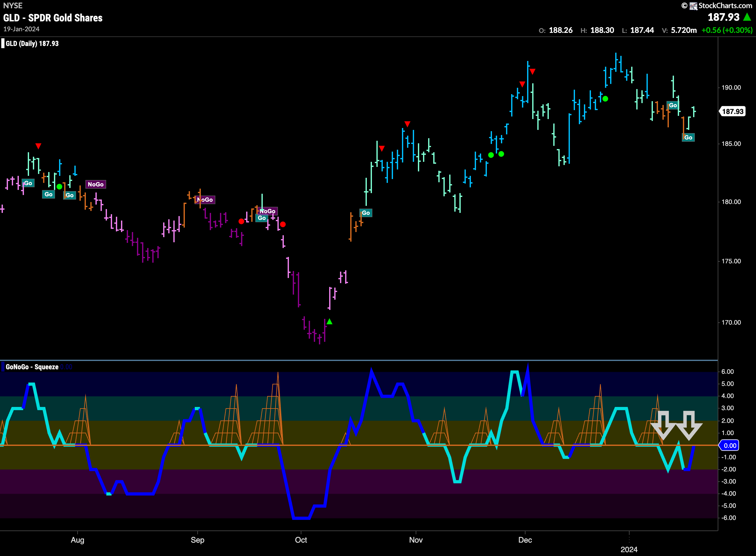Click the Sep label on the time axis
This screenshot has width=756, height=556.
(x=198, y=540)
